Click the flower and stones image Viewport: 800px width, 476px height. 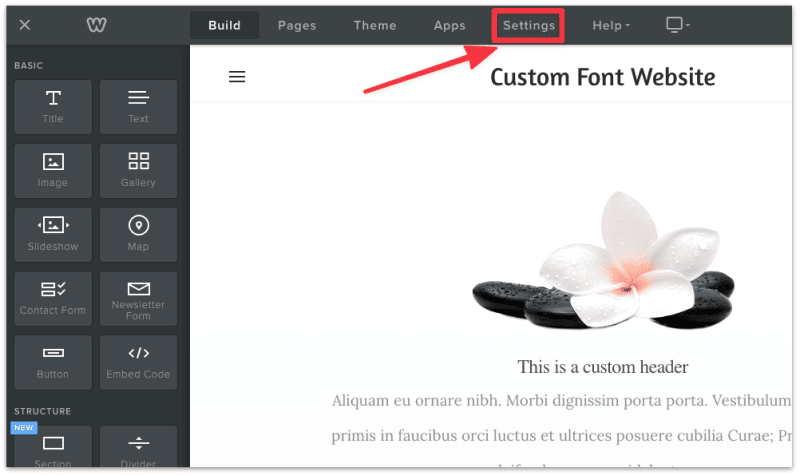603,260
